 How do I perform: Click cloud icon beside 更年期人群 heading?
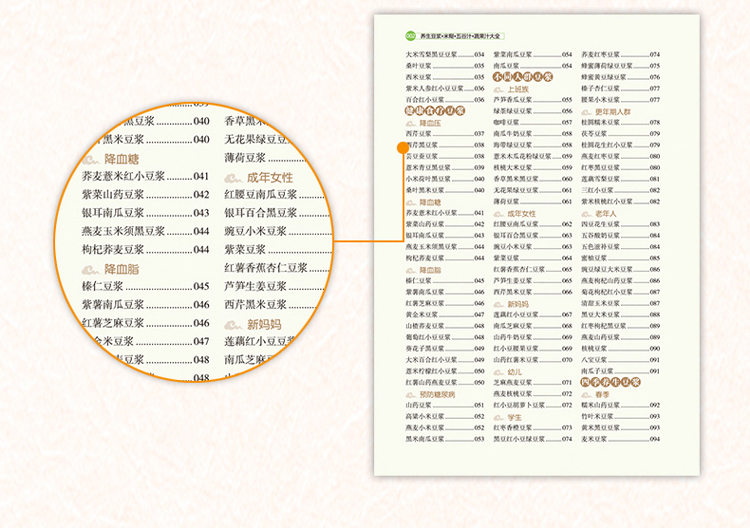click(586, 112)
